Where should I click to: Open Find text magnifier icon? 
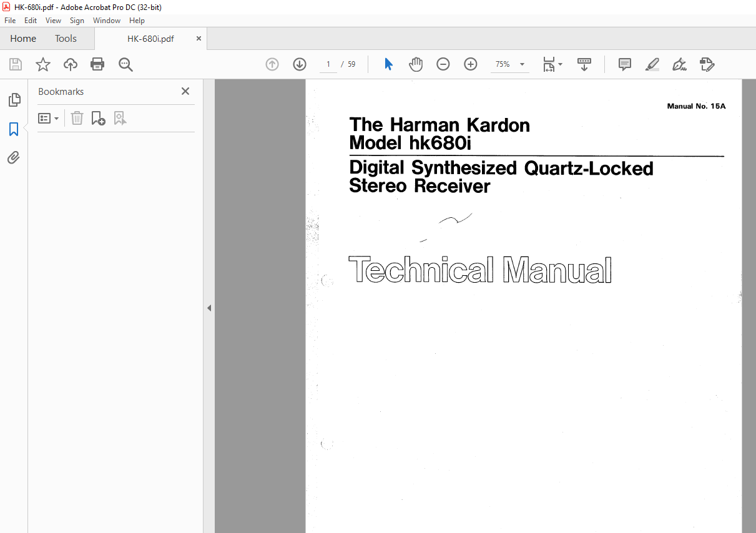125,64
